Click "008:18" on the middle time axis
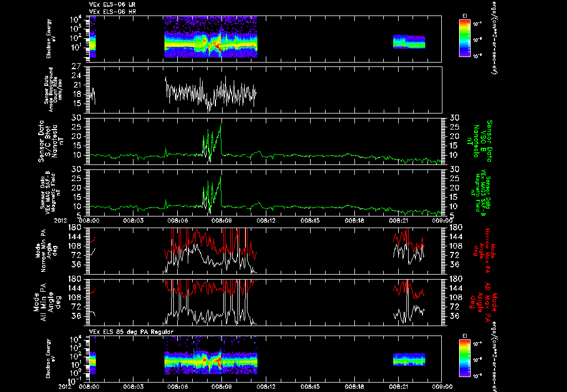 354,220
